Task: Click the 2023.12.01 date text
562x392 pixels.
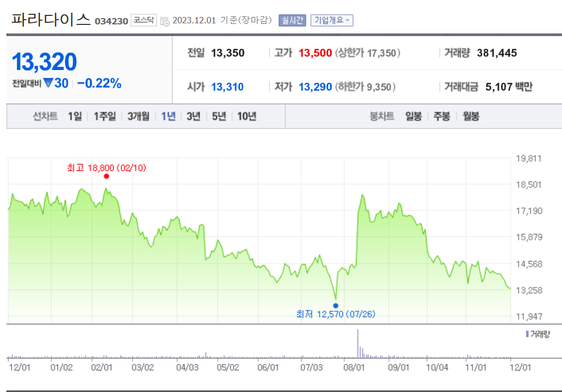Action: (x=194, y=21)
